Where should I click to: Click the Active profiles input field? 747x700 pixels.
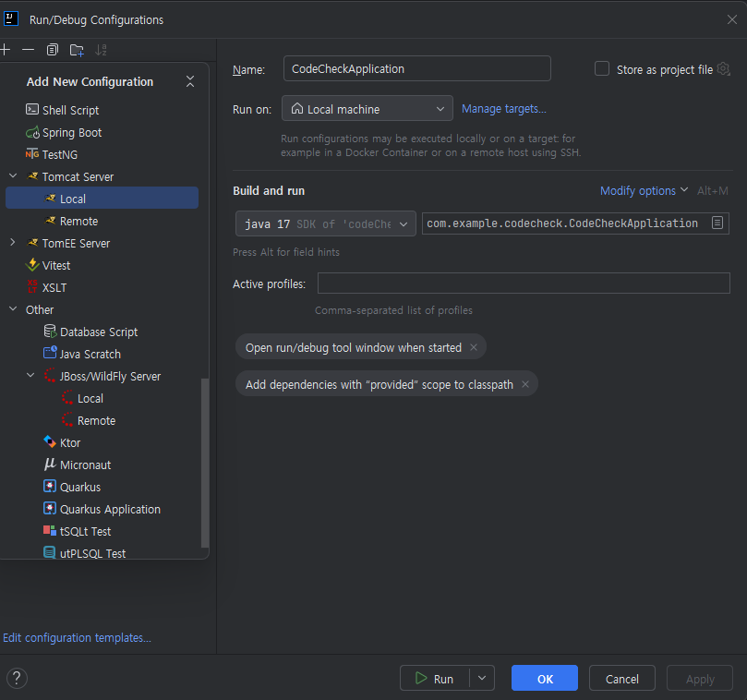tap(524, 284)
